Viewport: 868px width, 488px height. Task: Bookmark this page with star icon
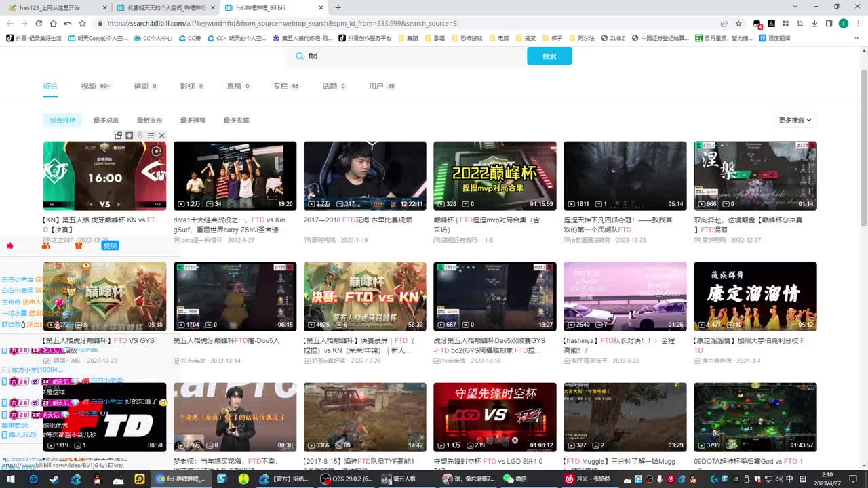[x=738, y=23]
